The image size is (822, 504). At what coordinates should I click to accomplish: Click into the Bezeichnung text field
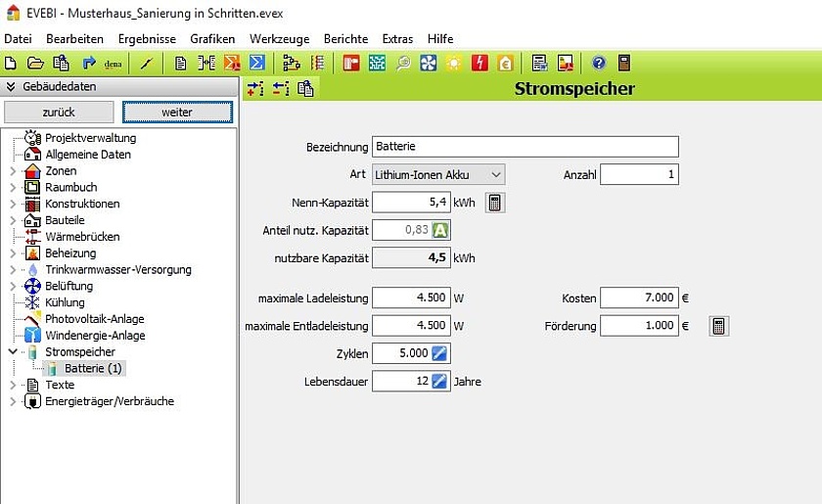pyautogui.click(x=525, y=147)
